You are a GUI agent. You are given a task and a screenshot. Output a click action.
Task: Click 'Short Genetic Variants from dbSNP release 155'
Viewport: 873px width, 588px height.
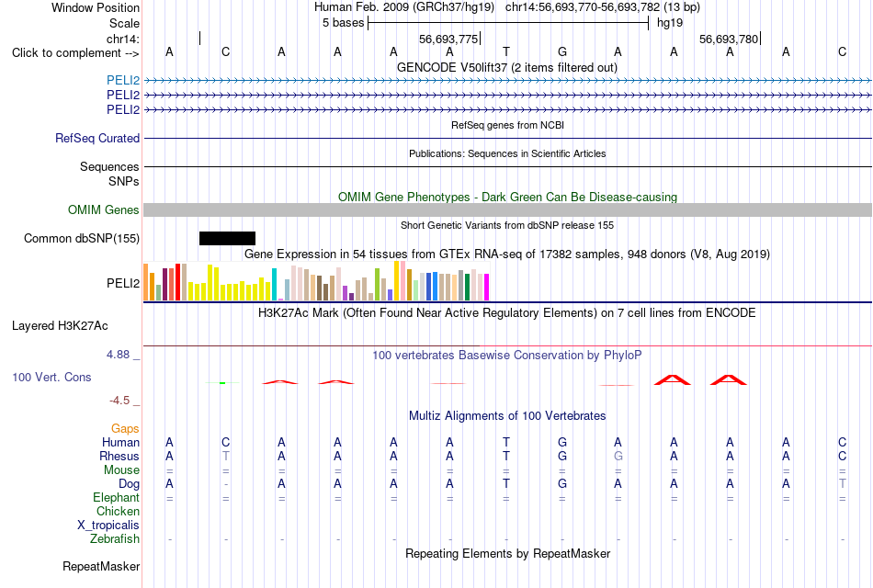(x=507, y=225)
